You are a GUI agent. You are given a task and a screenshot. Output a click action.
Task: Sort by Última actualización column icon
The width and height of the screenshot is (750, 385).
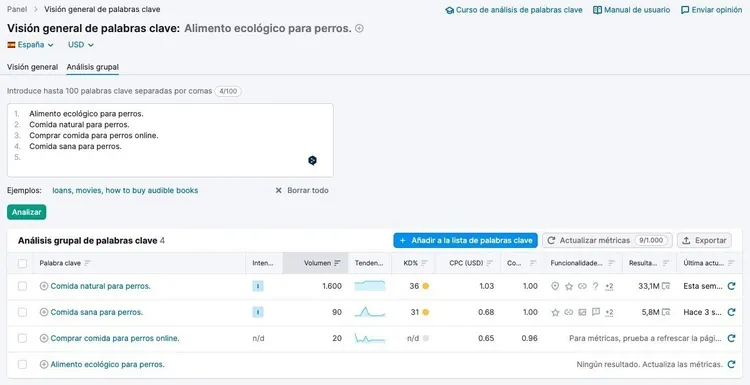click(x=731, y=263)
